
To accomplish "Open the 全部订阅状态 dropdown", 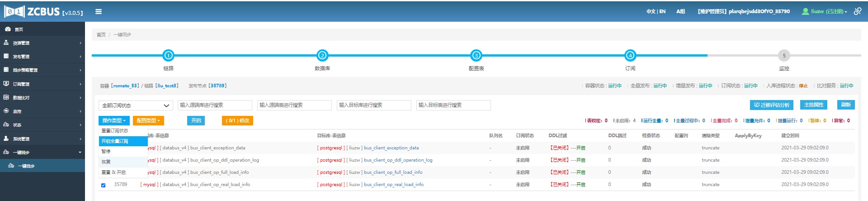I will tap(135, 105).
